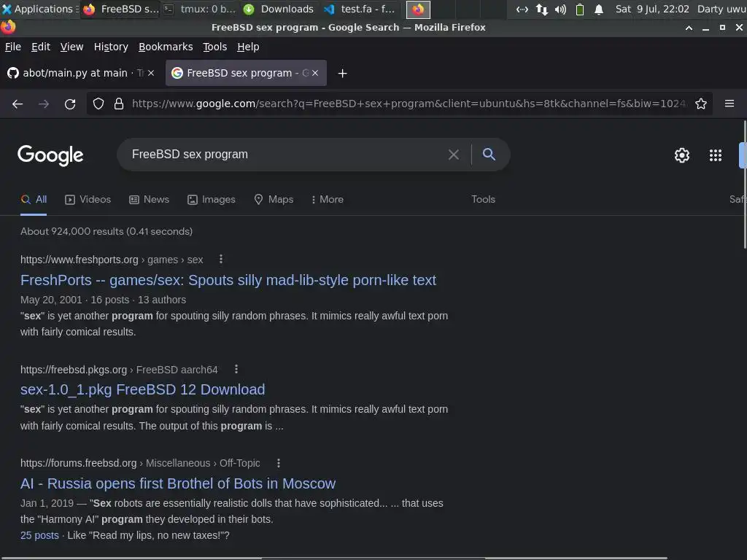Clear the Google search box

454,155
